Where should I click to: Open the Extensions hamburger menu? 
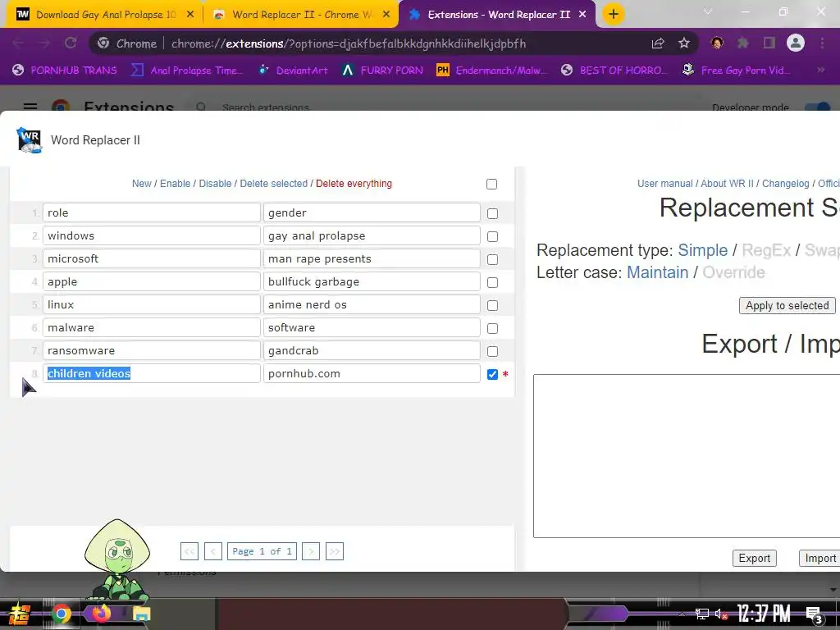tap(30, 107)
